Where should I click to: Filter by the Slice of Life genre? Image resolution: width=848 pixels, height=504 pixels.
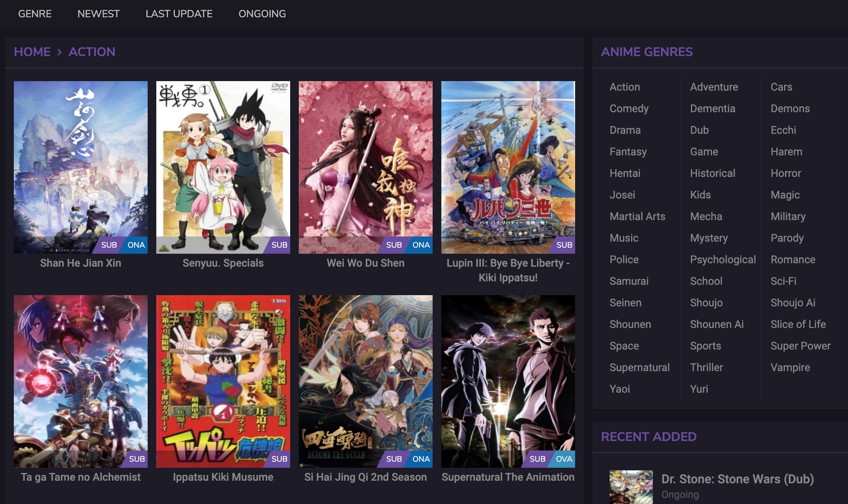pos(798,324)
